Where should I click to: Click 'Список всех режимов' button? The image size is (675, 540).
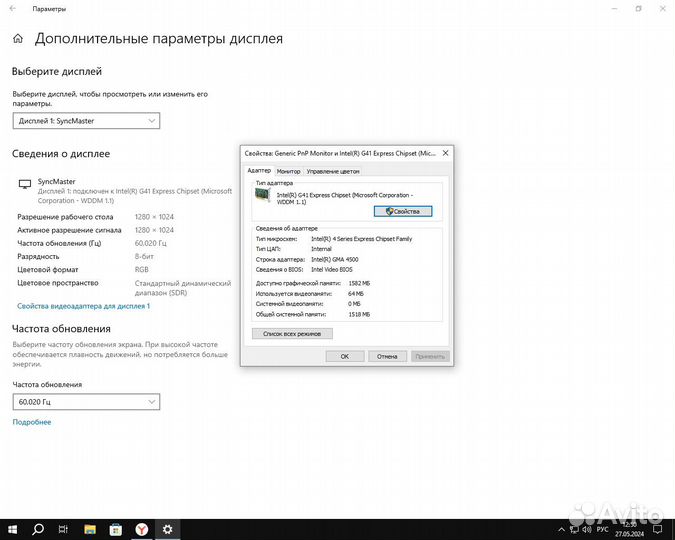(292, 334)
